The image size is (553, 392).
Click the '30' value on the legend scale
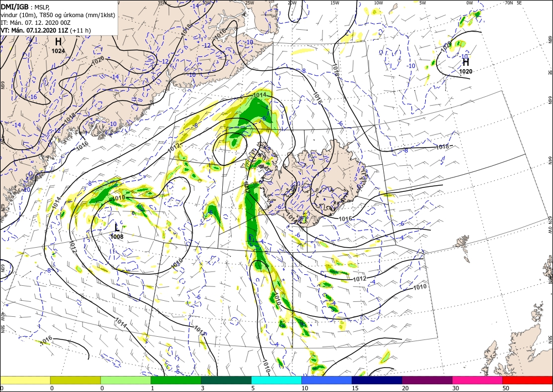[x=455, y=389]
